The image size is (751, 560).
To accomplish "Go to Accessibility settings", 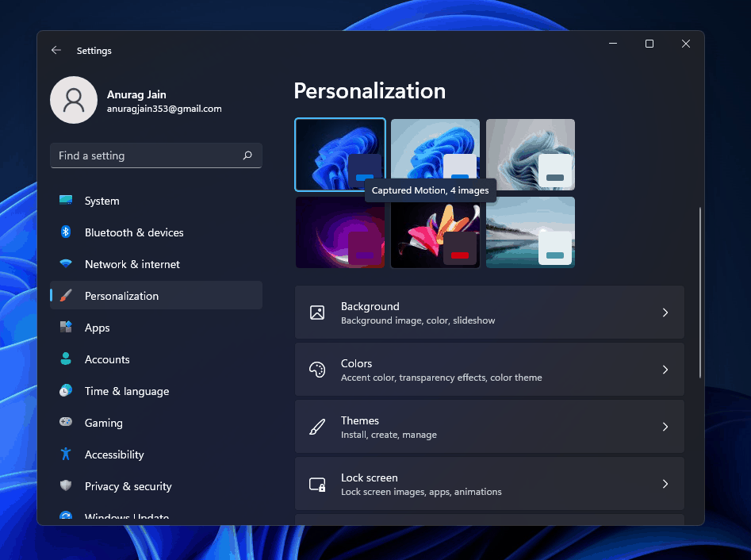I will [x=156, y=455].
